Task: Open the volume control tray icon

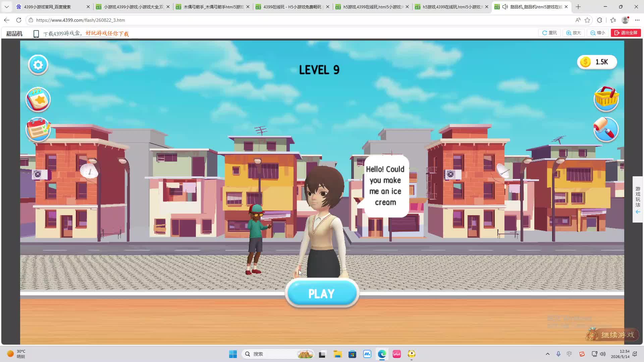Action: click(x=603, y=354)
